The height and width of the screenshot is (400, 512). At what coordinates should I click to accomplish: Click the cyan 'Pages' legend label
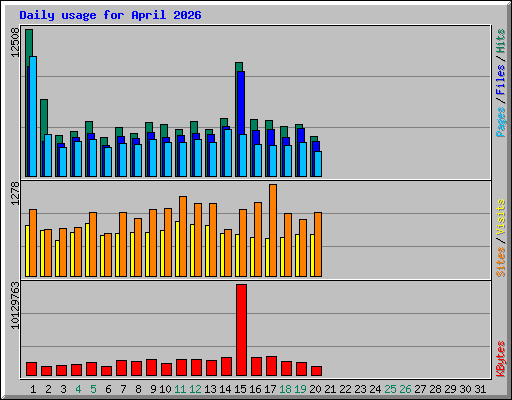coord(501,122)
